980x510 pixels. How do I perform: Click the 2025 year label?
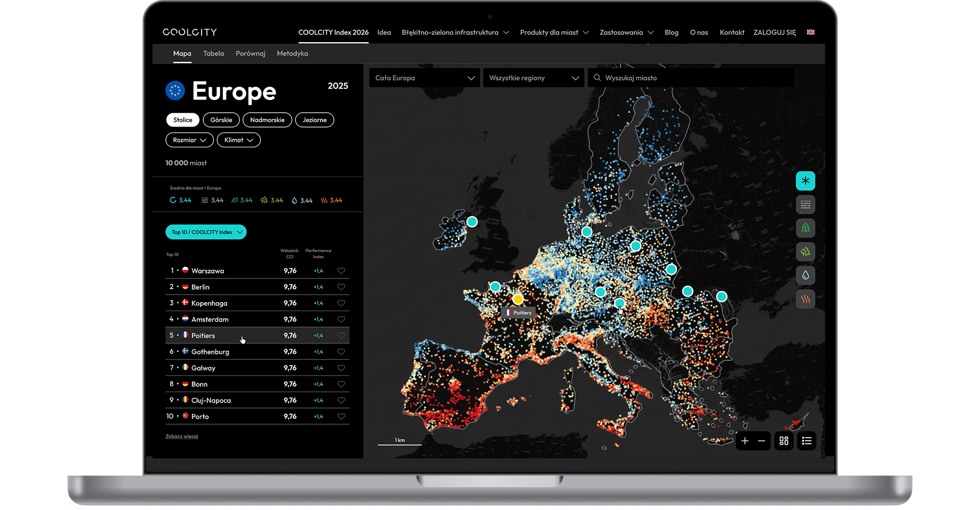click(x=338, y=86)
